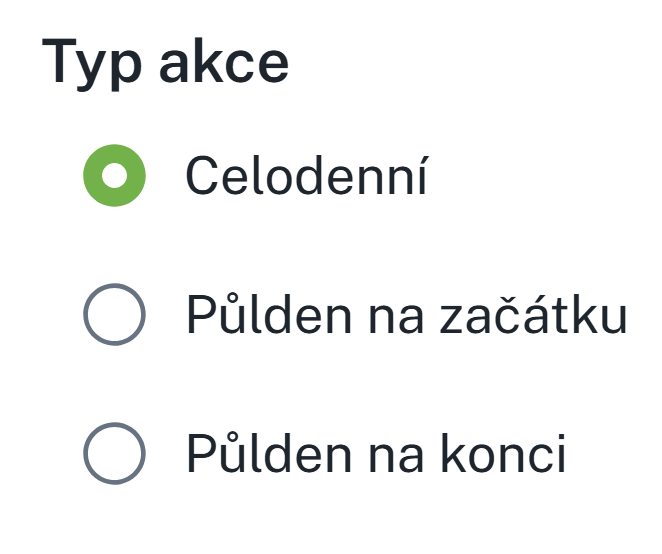Select the Půlden na začátku radio button
Screen dimensions: 662x554
(x=115, y=316)
